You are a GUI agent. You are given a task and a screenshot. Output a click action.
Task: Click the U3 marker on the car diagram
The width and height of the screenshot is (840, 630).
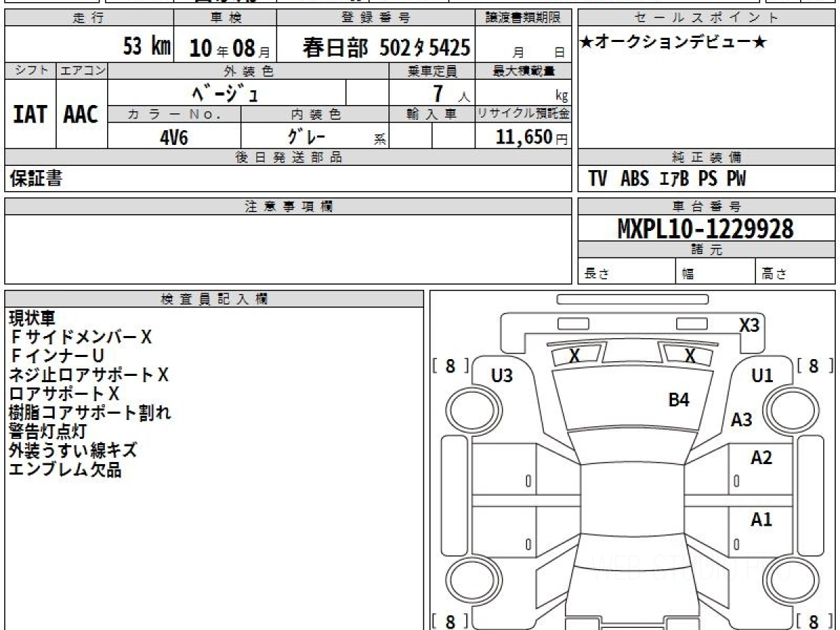501,376
